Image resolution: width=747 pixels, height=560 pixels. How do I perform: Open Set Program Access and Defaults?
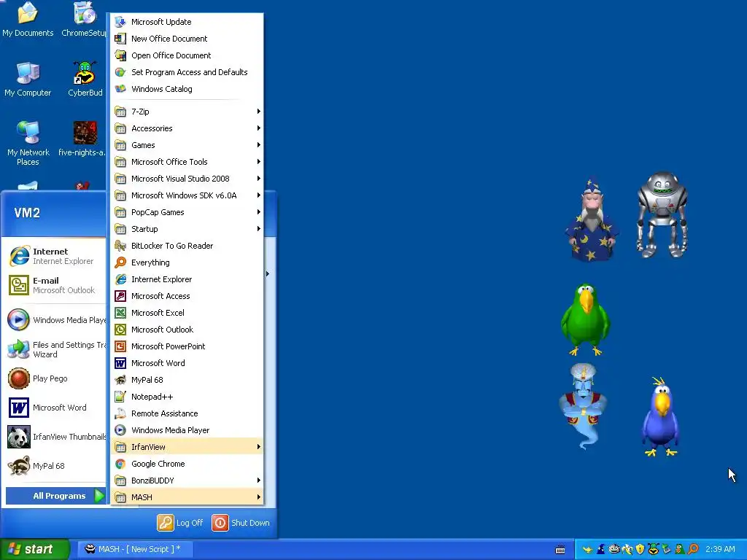pyautogui.click(x=187, y=72)
